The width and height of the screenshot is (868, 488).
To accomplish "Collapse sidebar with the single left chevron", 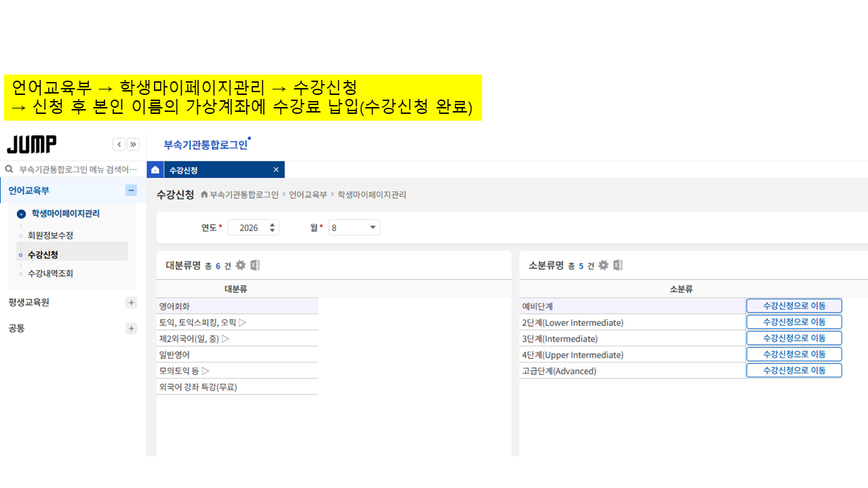I will click(119, 144).
